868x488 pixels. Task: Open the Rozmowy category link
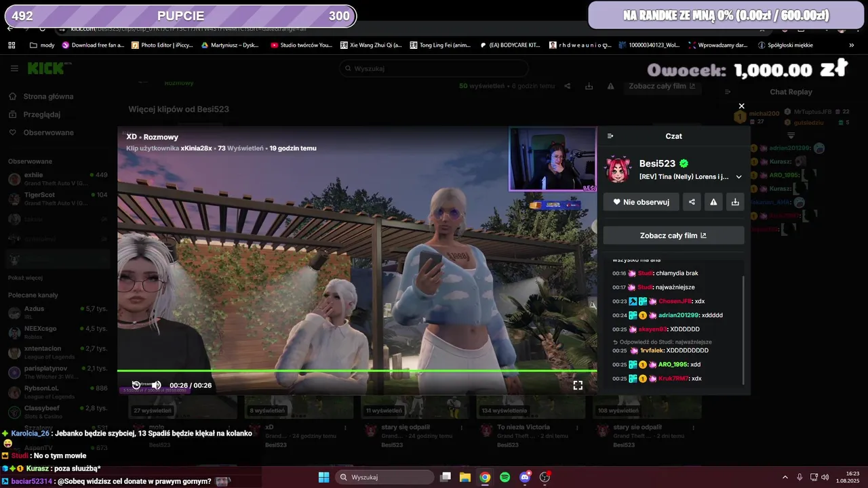coord(161,137)
